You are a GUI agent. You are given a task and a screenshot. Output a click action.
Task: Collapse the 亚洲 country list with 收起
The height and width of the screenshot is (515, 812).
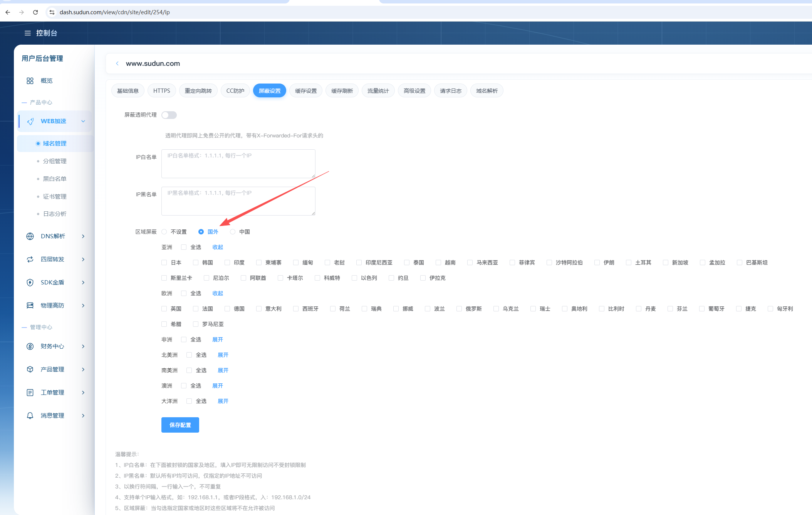click(x=218, y=247)
